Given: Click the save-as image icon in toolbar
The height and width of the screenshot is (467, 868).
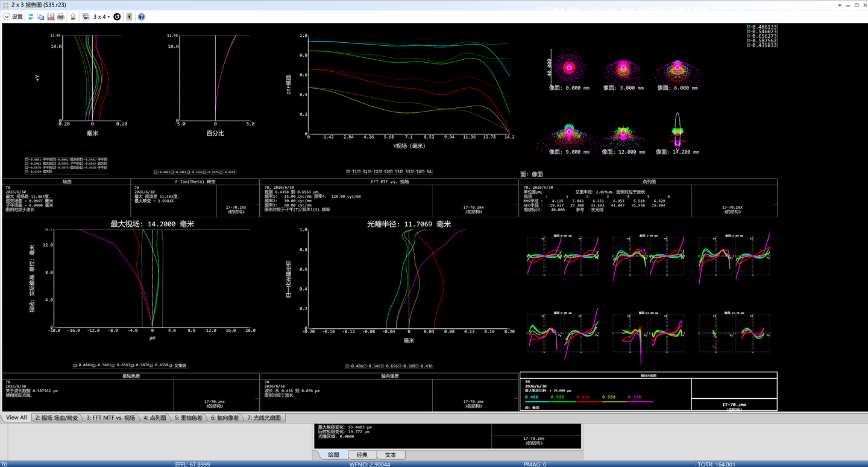Looking at the screenshot, I should [51, 17].
